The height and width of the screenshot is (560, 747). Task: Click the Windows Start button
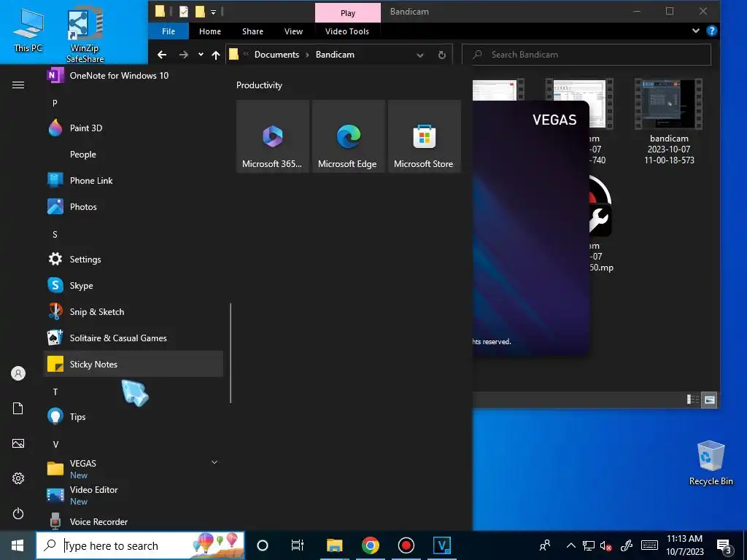[x=18, y=545]
